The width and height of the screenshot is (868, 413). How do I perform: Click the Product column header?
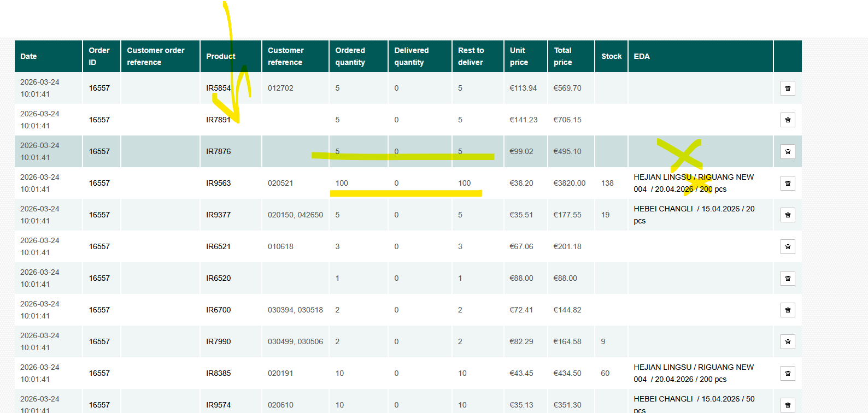click(x=220, y=56)
